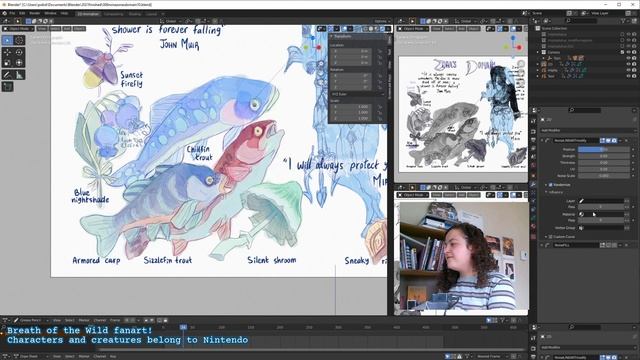Open the Tool tab in Properties editor

(533, 121)
